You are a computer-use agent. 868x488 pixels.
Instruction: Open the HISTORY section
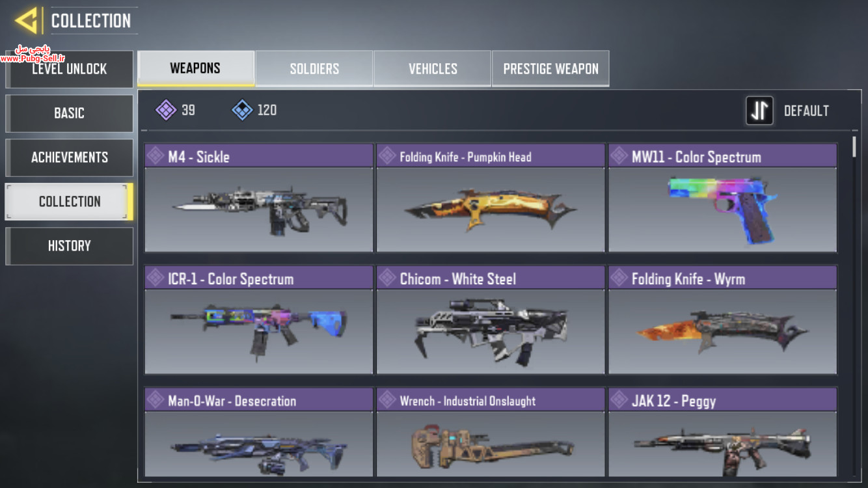69,246
